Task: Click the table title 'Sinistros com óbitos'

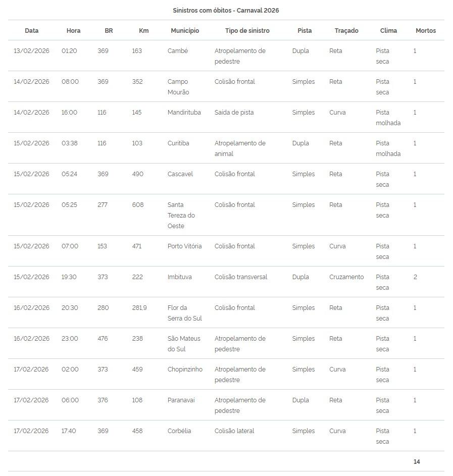Action: point(226,11)
